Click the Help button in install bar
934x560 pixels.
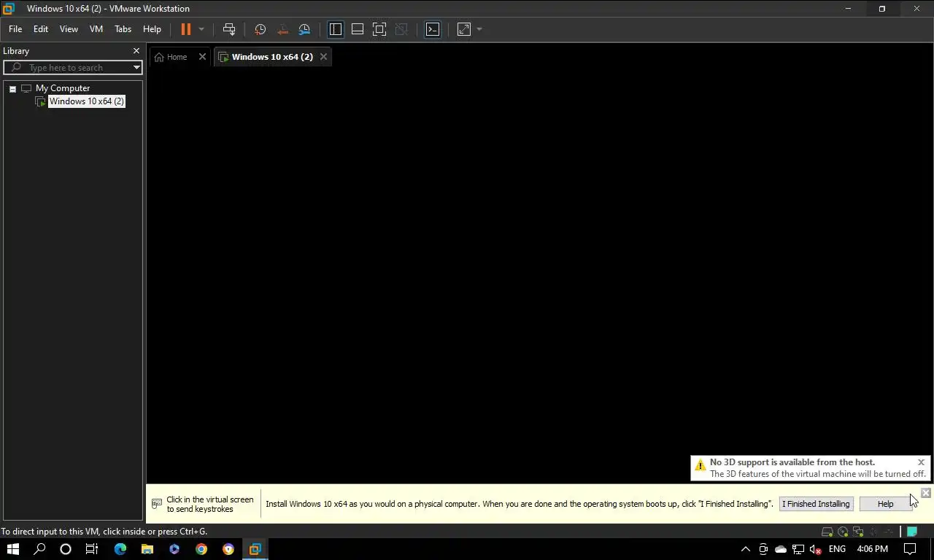pos(885,504)
